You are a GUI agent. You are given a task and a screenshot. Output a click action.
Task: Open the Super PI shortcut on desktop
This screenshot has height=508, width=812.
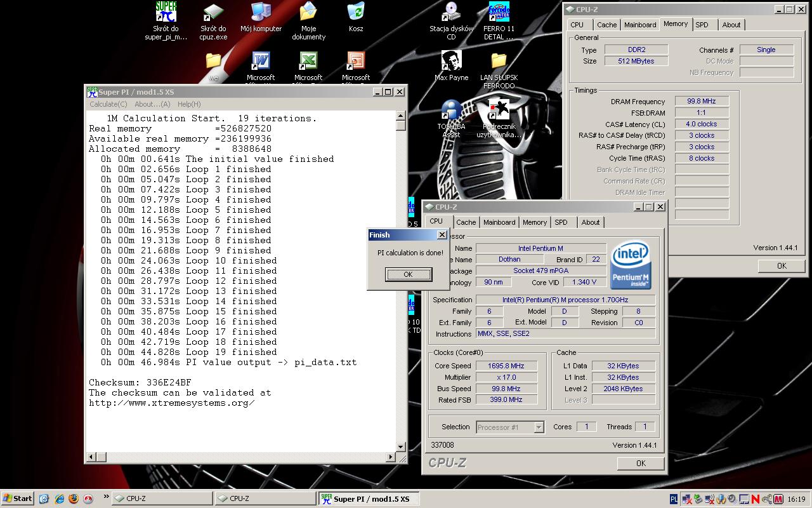[166, 12]
